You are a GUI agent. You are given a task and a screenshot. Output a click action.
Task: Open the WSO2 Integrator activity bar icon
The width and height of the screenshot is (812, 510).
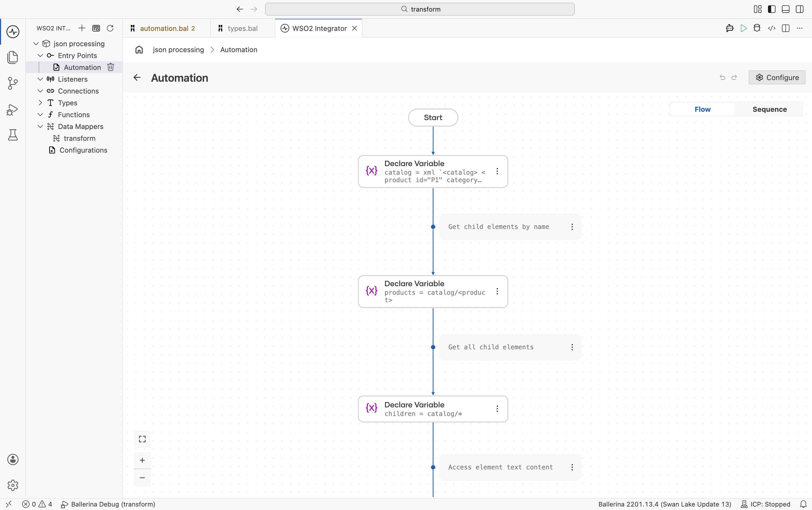coord(13,32)
